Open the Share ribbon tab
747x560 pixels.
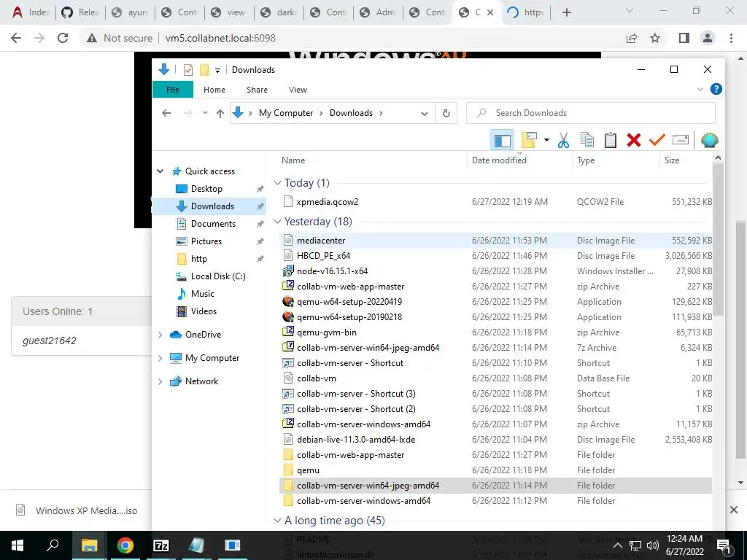tap(257, 90)
